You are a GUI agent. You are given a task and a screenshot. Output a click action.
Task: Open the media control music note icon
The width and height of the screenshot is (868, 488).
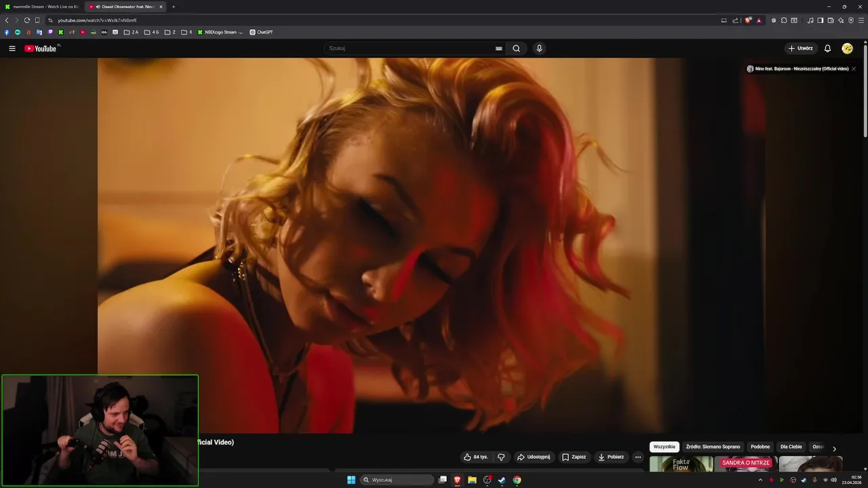pos(810,20)
